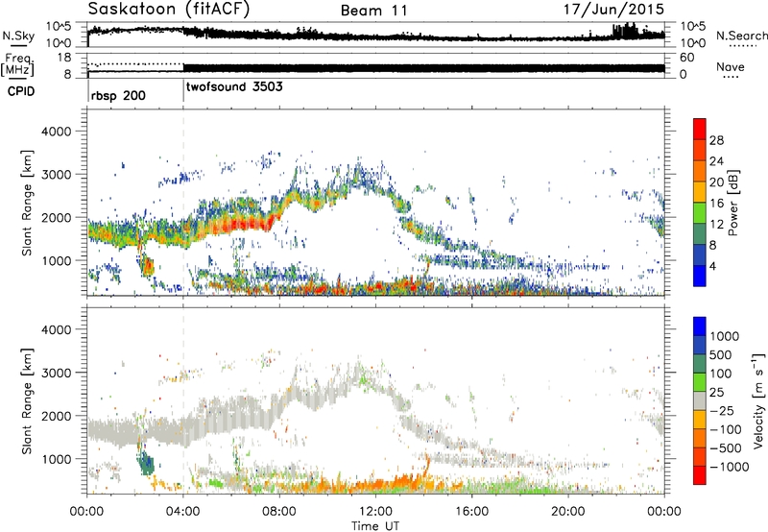Click the '-100' tick on Velocity colorbar

pyautogui.click(x=725, y=429)
